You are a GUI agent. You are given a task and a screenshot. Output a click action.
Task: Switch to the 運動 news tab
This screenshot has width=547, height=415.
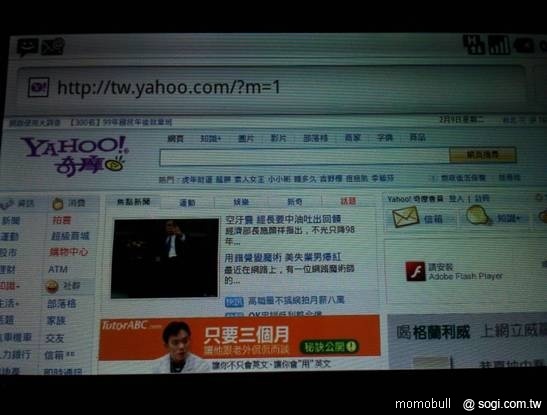(187, 203)
